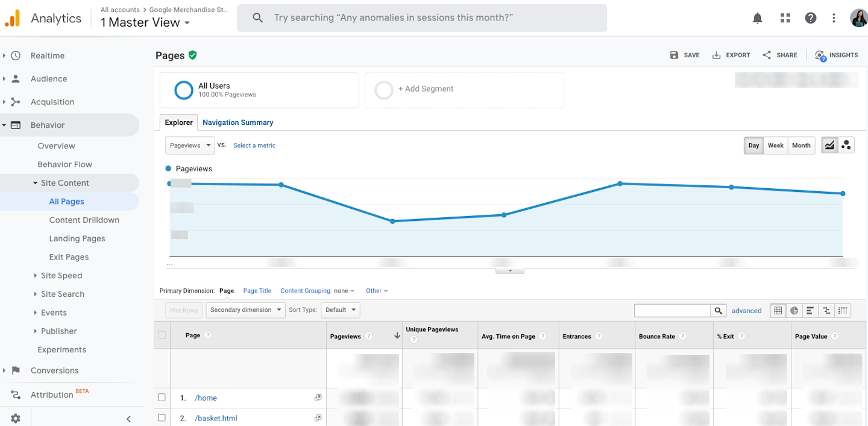Expand the Events section

point(54,313)
